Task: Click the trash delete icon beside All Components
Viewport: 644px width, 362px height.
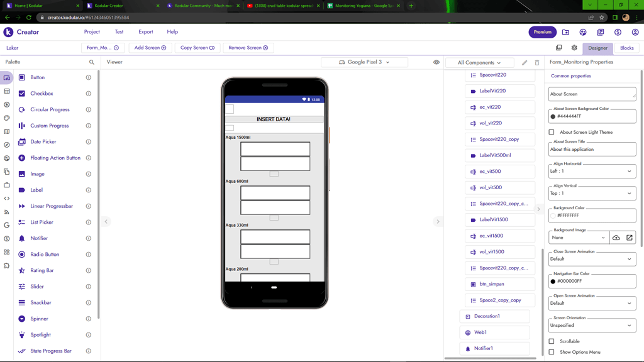Action: pos(537,62)
